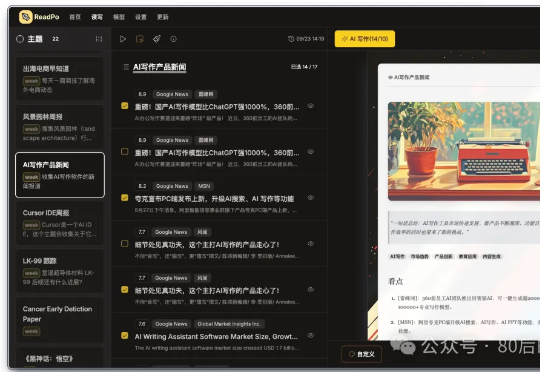Image resolution: width=540 pixels, height=372 pixels.
Task: Click the list icon beside AI写作产品新闻 heading
Action: (126, 67)
